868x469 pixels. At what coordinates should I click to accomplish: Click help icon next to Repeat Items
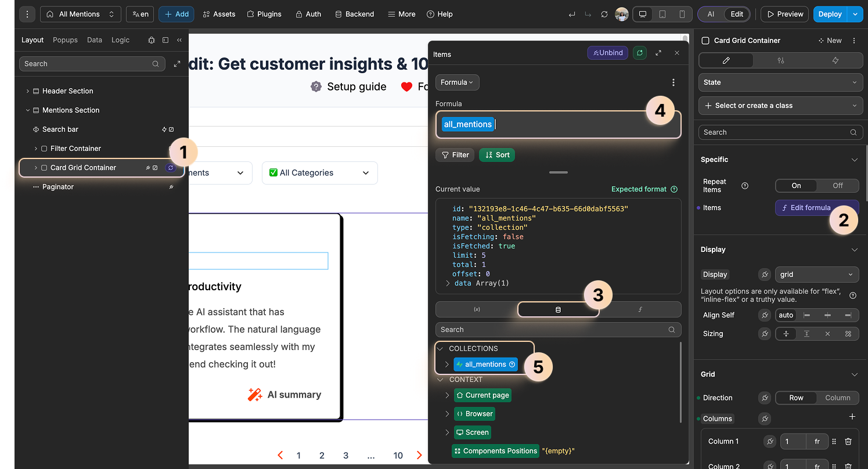[x=745, y=186]
